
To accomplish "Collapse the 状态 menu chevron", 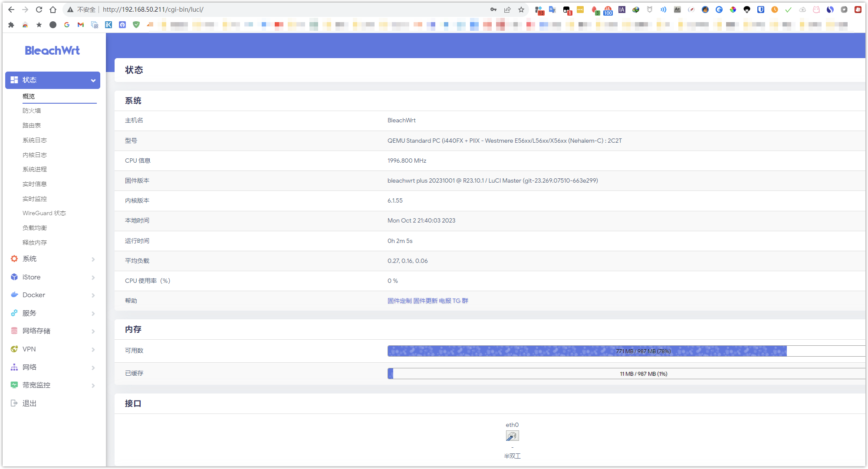I will pos(93,80).
